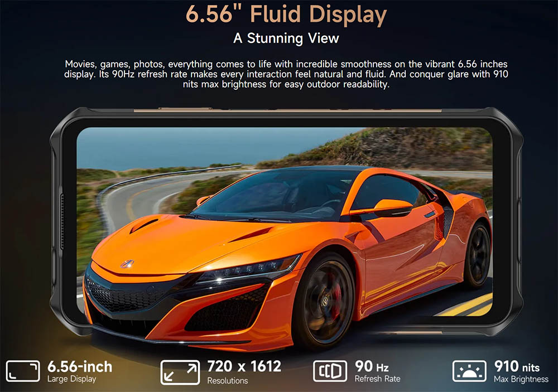Click the Resolutions diagonal arrows icon
This screenshot has height=392, width=558.
tap(180, 372)
